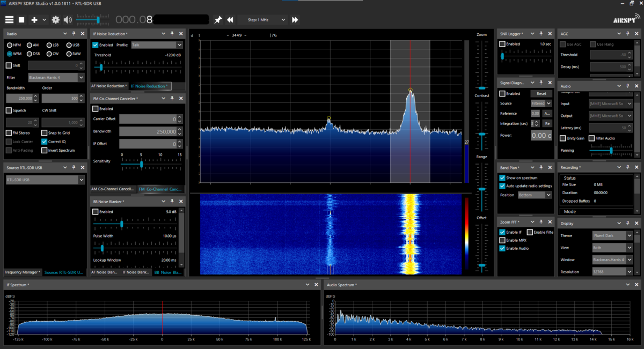Step frequency up with the fast-forward arrows
The height and width of the screenshot is (349, 644).
(x=295, y=20)
